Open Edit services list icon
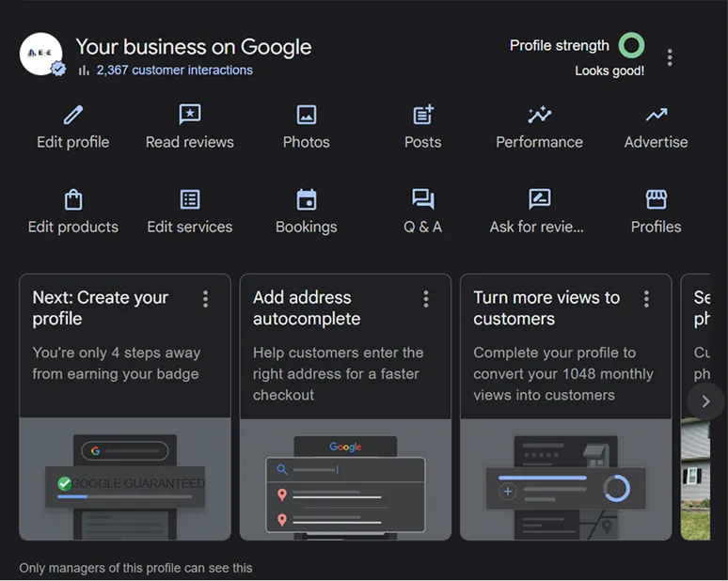The height and width of the screenshot is (581, 728). coord(190,199)
